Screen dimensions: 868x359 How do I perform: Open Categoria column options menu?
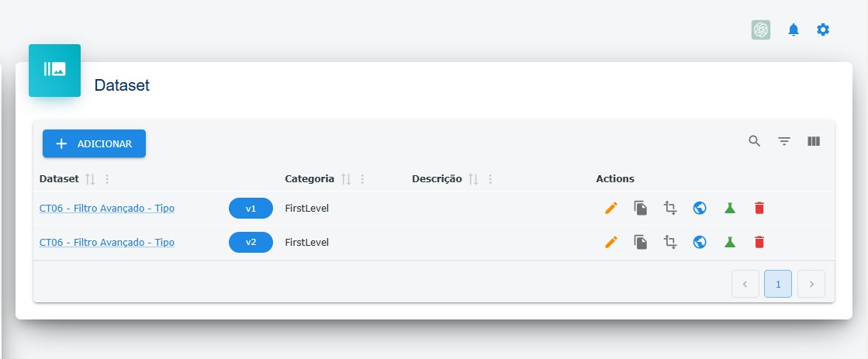(x=362, y=178)
